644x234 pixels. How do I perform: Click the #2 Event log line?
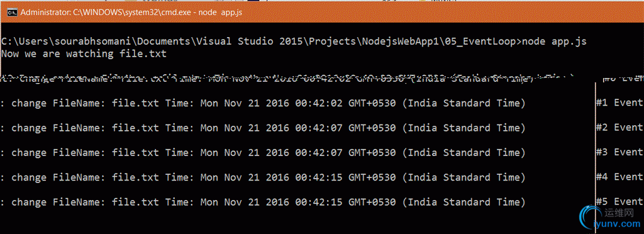tap(263, 128)
